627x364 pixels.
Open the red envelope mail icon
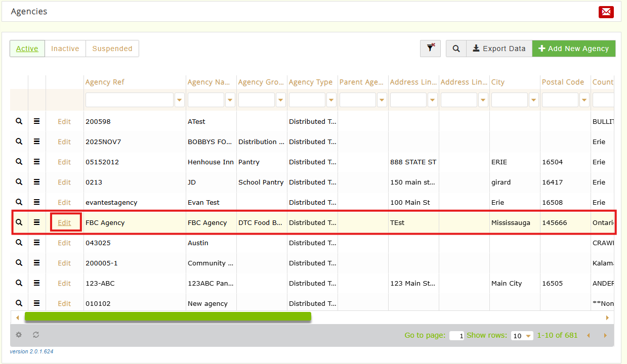pos(606,12)
